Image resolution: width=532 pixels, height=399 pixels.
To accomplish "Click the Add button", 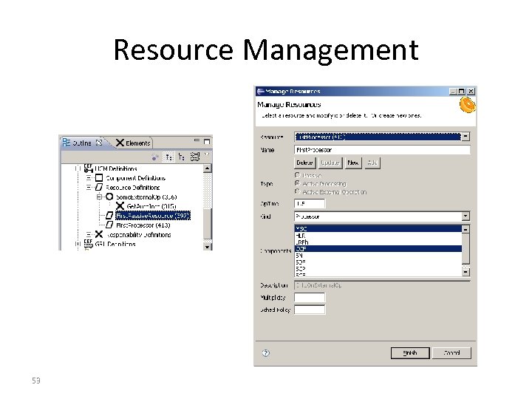I will pyautogui.click(x=372, y=163).
